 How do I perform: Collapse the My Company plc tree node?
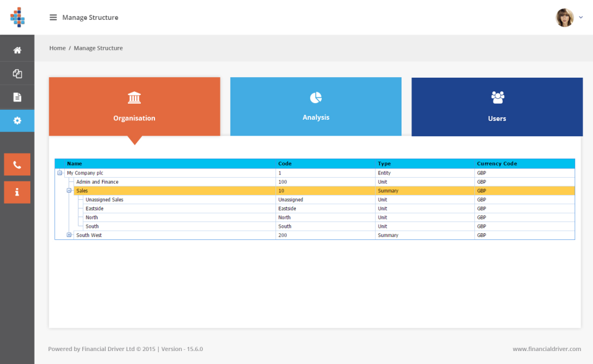(x=60, y=173)
